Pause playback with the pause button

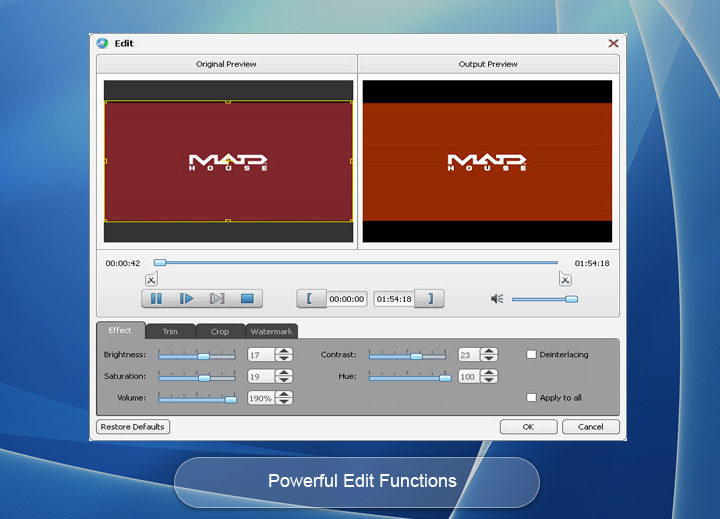click(x=156, y=299)
